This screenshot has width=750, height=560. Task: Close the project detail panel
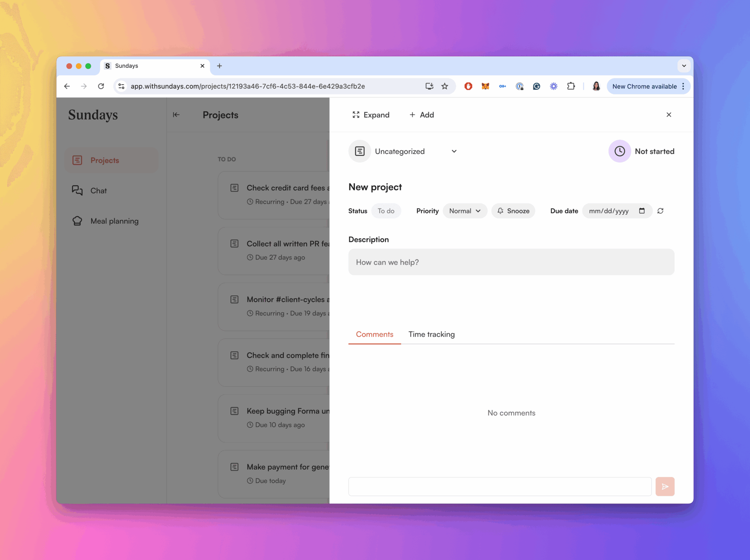[x=669, y=115]
